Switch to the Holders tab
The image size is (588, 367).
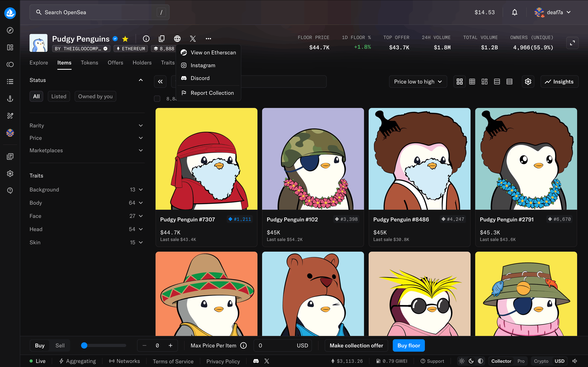tap(142, 63)
